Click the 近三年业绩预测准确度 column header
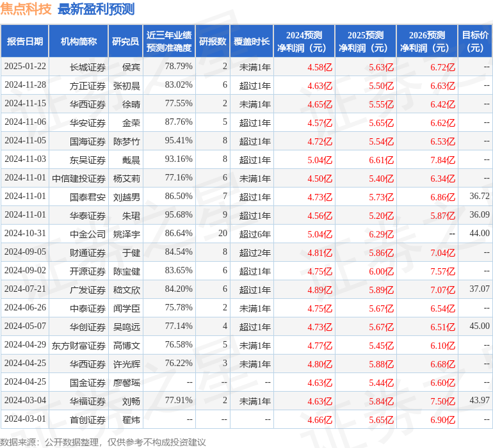The height and width of the screenshot is (448, 493). [169, 42]
